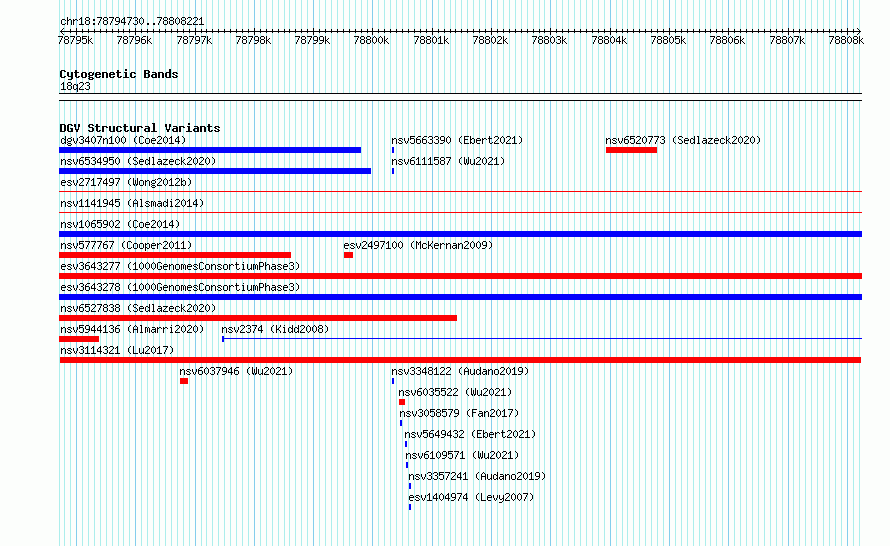Open nsv6534950 (Sedlazeck2020) variant label
The width and height of the screenshot is (890, 546).
click(138, 161)
